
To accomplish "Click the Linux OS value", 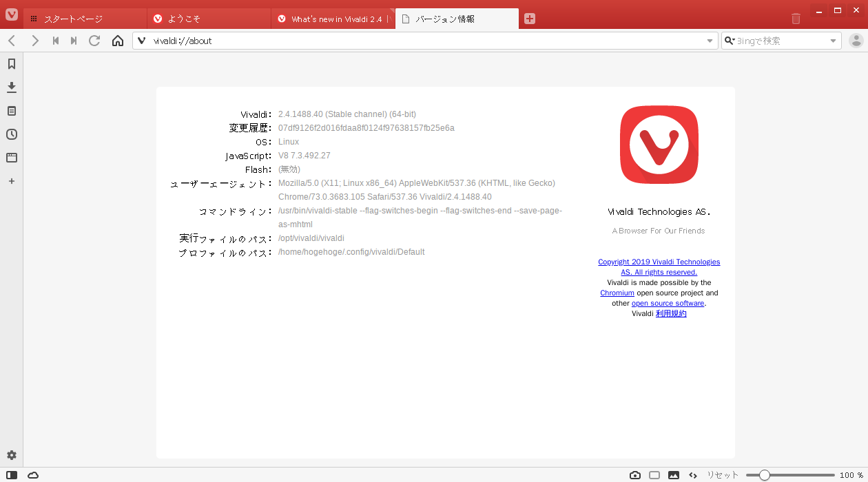I will click(289, 142).
